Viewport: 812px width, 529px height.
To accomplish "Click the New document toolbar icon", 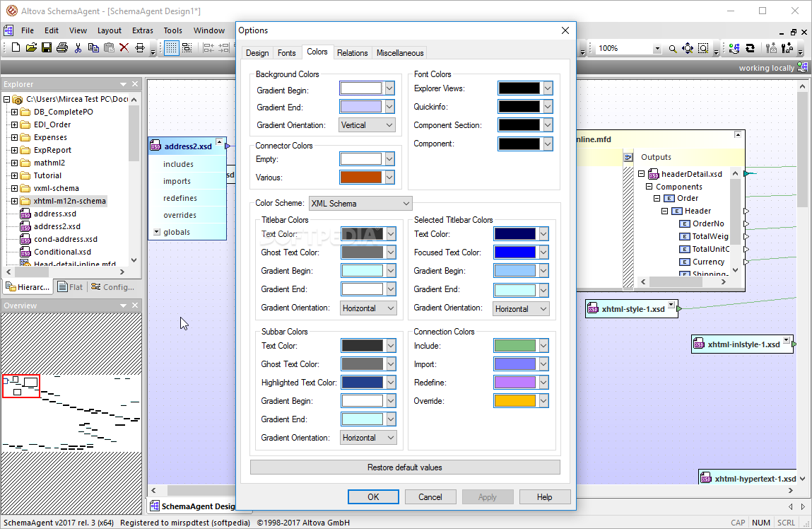I will pos(16,48).
